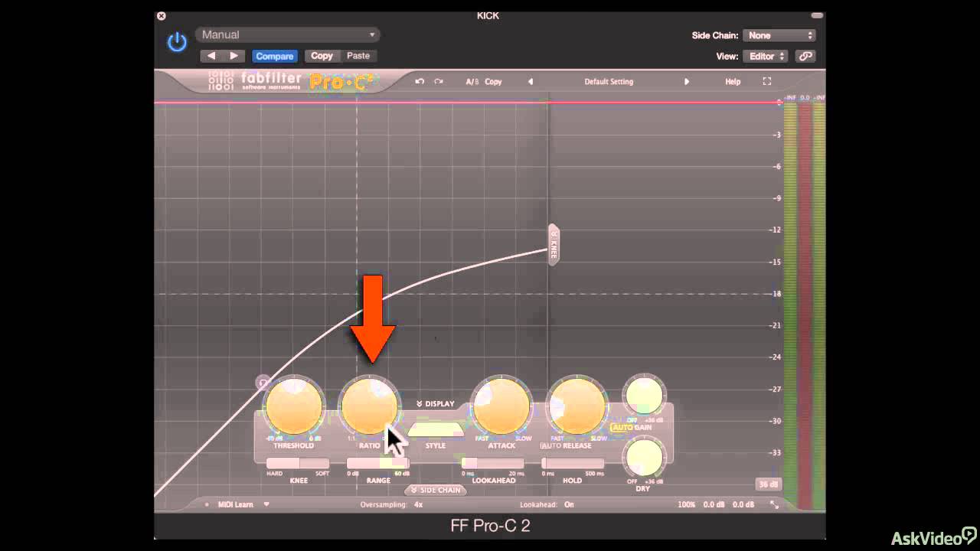Screen dimensions: 980x551
Task: Open the 36 dB meter scale button
Action: point(767,484)
